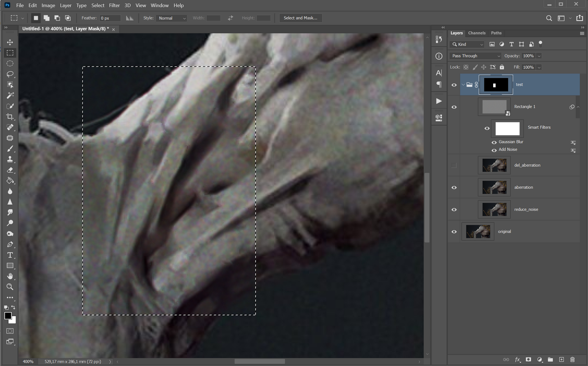Click the delete layer trash icon
Screen dimensions: 588x366
click(572, 359)
